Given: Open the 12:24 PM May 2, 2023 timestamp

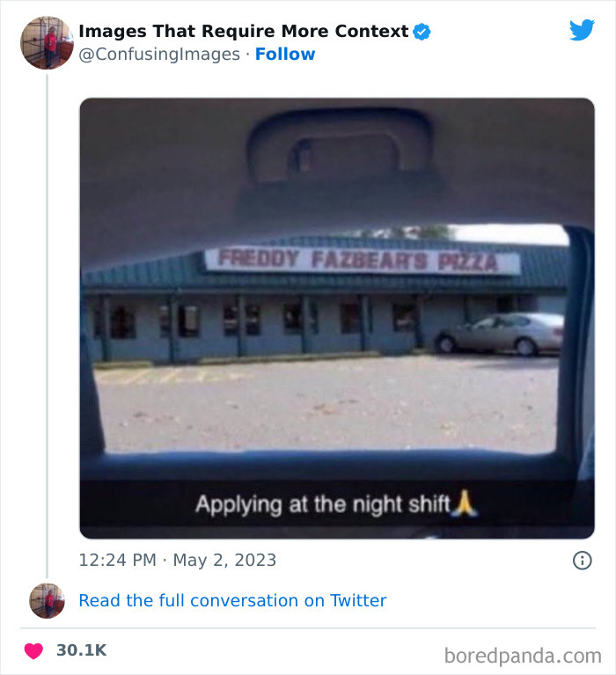Looking at the screenshot, I should pos(178,561).
